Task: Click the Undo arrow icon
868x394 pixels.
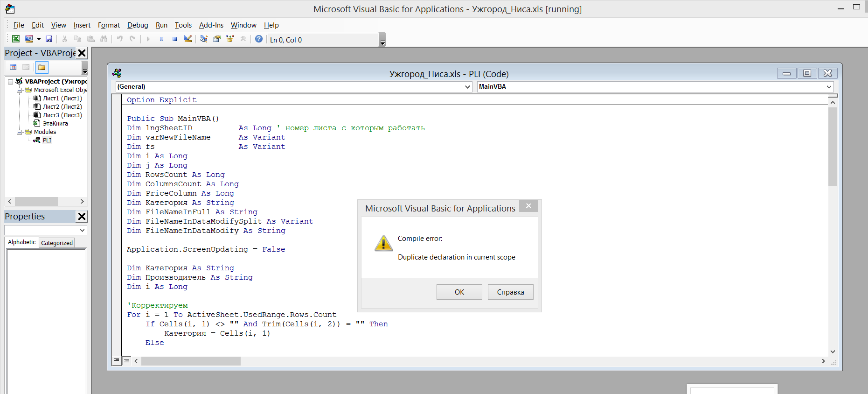Action: [x=120, y=39]
